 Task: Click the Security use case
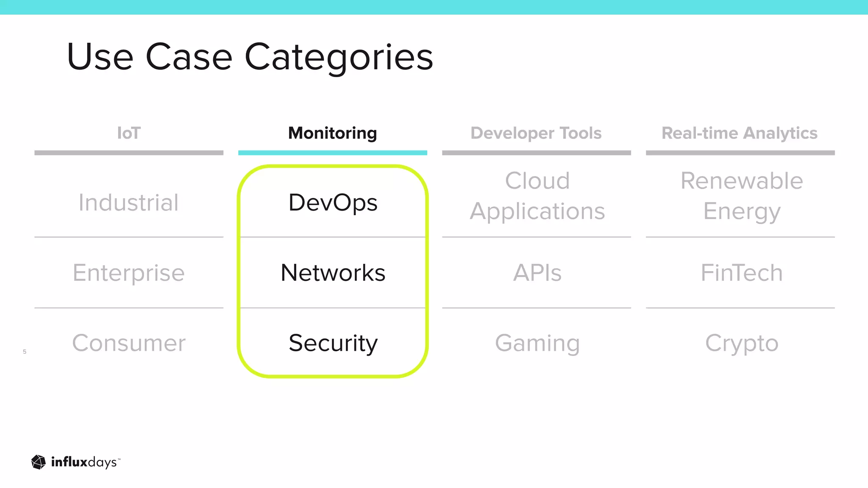pos(333,344)
